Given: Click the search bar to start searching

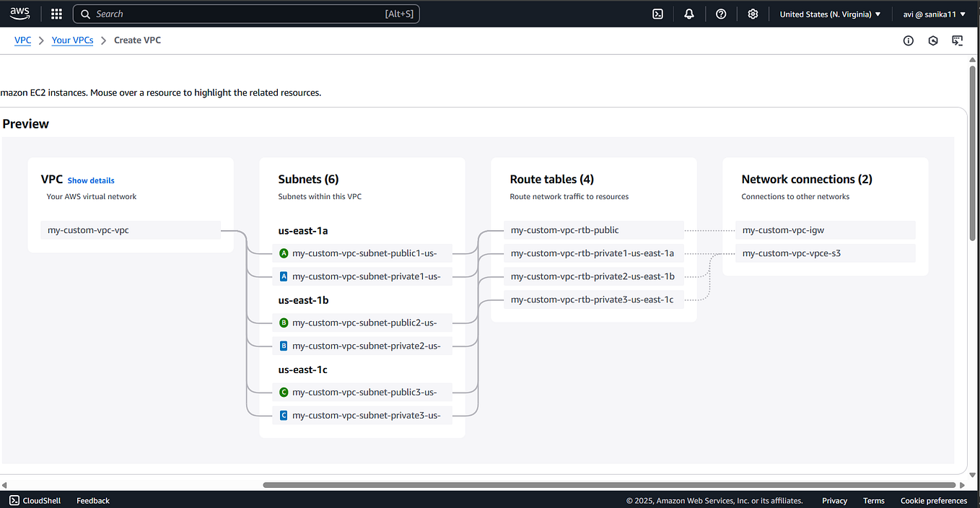Looking at the screenshot, I should tap(245, 13).
